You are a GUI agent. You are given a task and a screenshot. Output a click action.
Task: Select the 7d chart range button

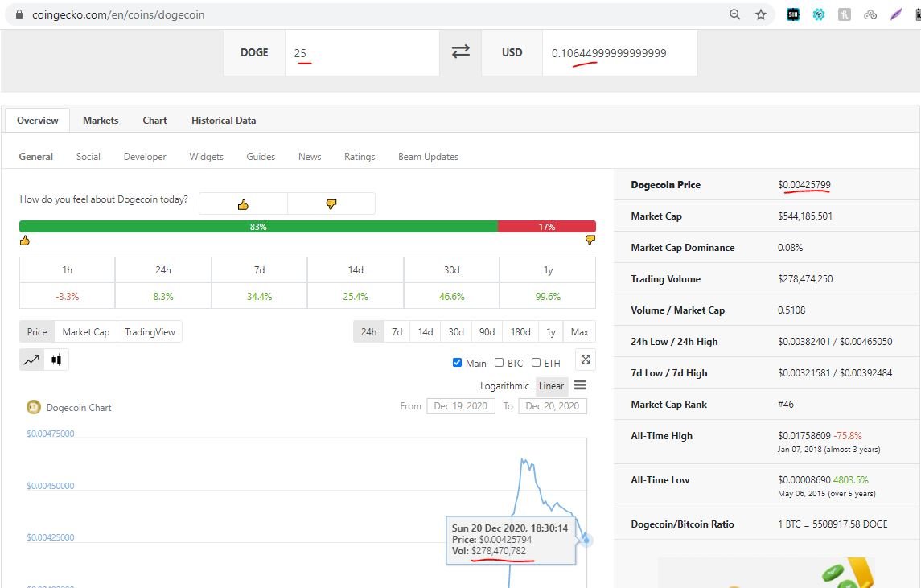coord(397,331)
